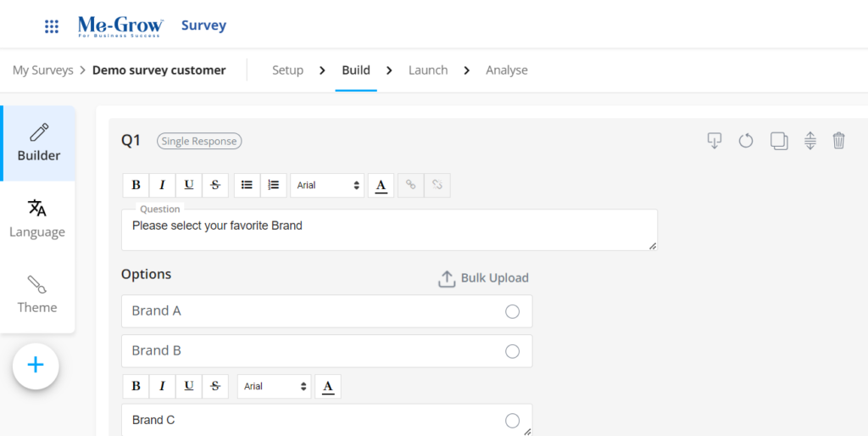The width and height of the screenshot is (868, 436).
Task: Open the option font Arial dropdown
Action: coord(275,387)
